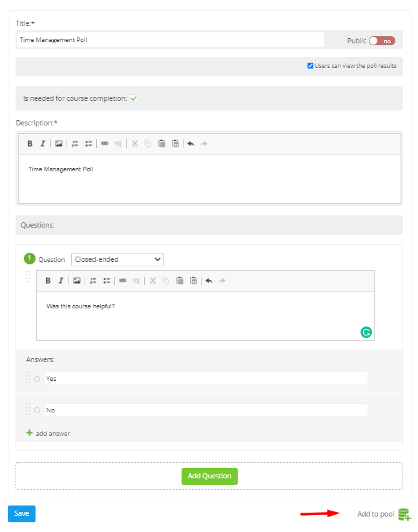Image resolution: width=418 pixels, height=532 pixels.
Task: Insert an image into the Description field
Action: pyautogui.click(x=58, y=143)
